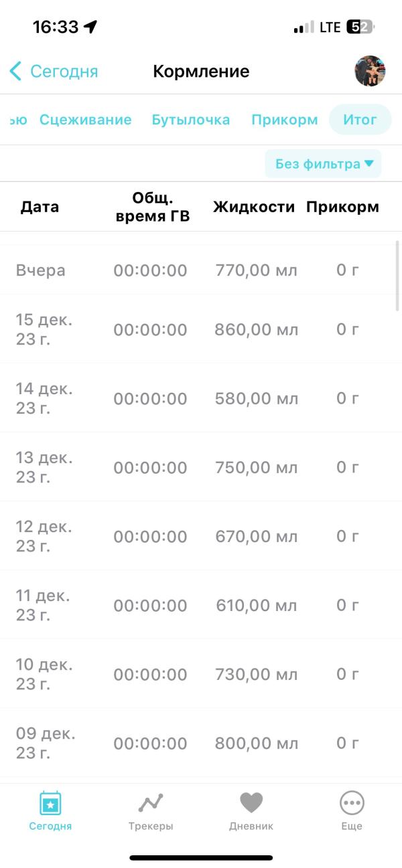Switch to the Прикорм tab
Screen dimensions: 402x868
tap(284, 120)
